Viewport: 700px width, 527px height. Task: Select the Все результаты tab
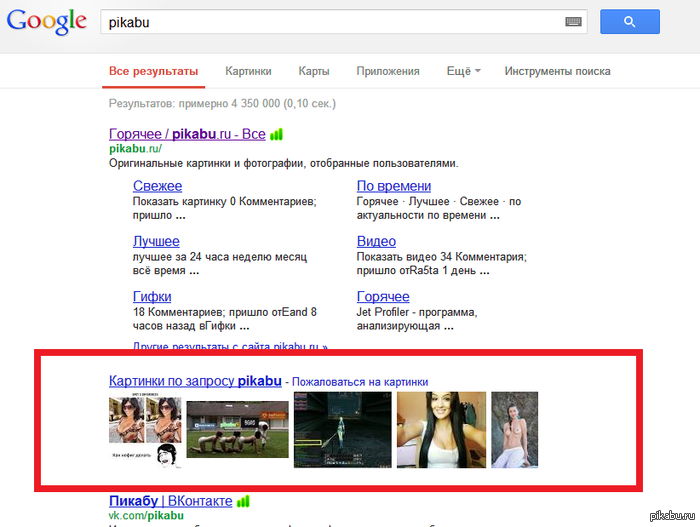pos(153,71)
